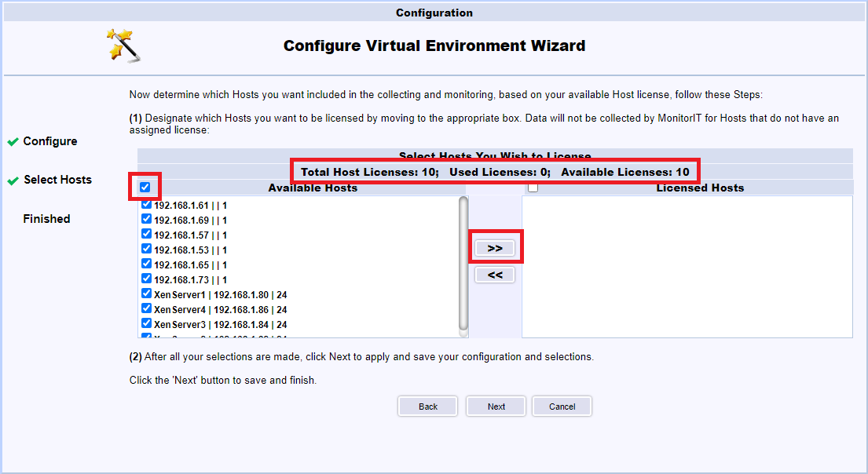Click the Available Hosts list scrollbar
The image size is (868, 474).
coord(463,263)
